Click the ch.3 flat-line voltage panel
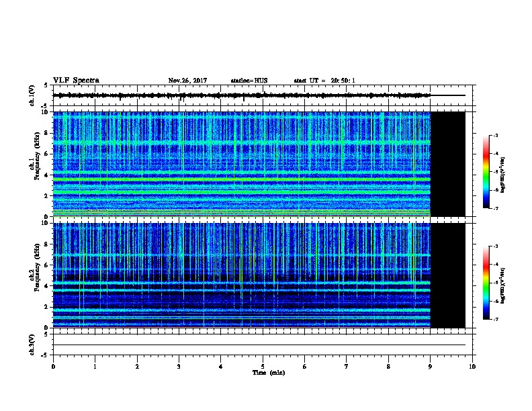This screenshot has height=411, width=532. (263, 345)
